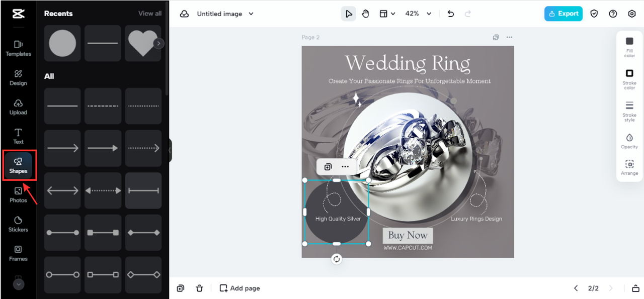
Task: Open the Templates panel
Action: [x=18, y=48]
